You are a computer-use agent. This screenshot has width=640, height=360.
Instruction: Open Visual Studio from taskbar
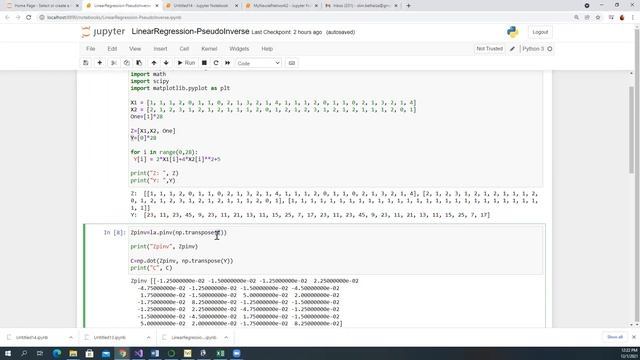(138, 353)
